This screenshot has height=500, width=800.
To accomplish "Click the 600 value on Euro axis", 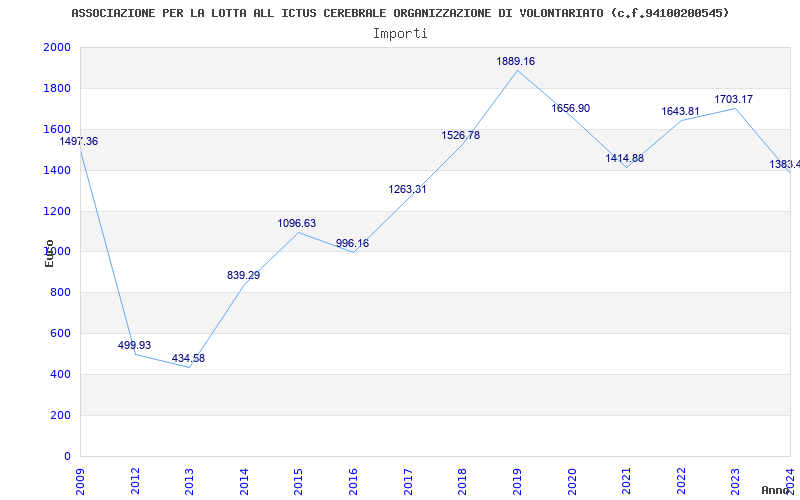I will point(61,334).
